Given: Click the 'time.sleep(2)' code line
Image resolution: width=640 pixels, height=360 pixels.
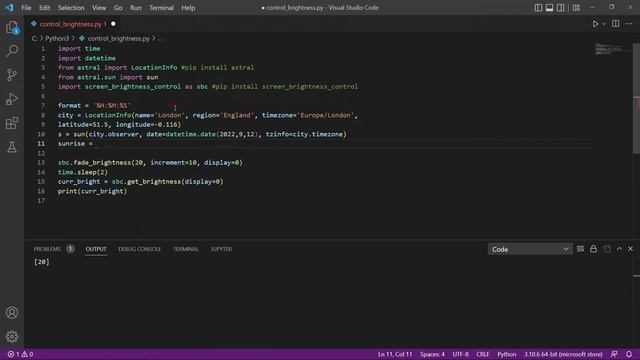Looking at the screenshot, I should coord(83,172).
